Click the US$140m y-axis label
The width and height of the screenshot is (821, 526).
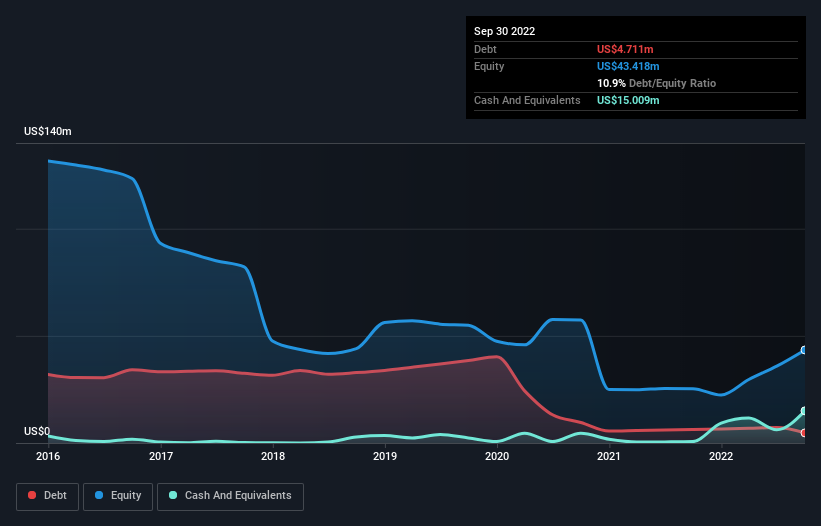pos(48,131)
